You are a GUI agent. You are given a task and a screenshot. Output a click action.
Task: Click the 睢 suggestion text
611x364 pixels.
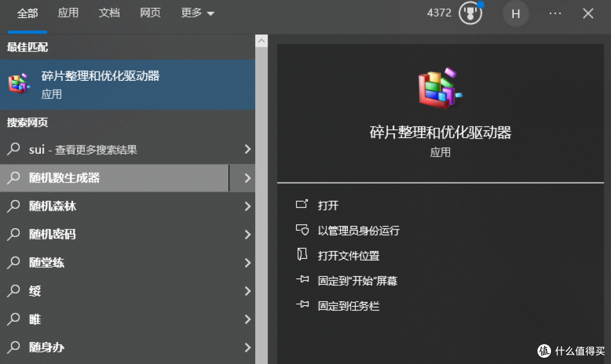pyautogui.click(x=35, y=319)
